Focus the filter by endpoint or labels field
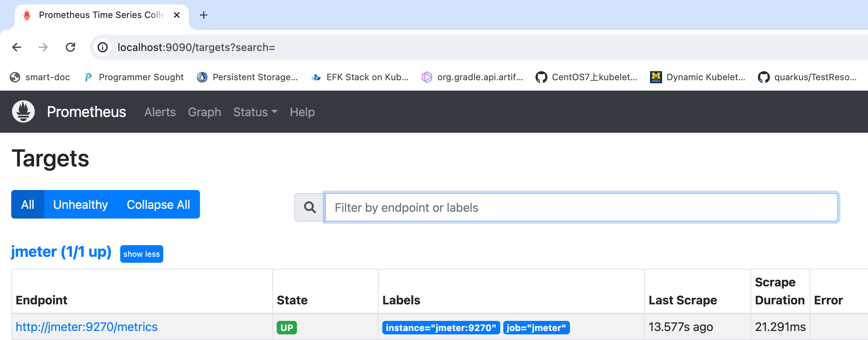Screen dimensions: 868x340 581,208
